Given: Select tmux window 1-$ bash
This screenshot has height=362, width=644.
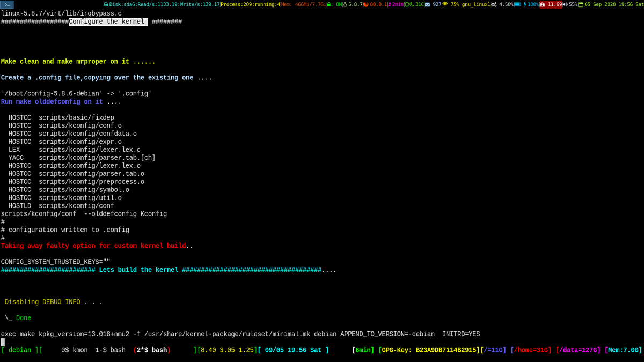Looking at the screenshot, I should tap(110, 350).
